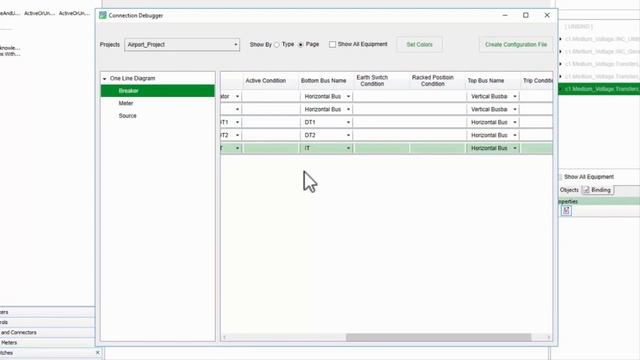The image size is (640, 360).
Task: Click the table scrollbar's right arrow
Action: [x=549, y=337]
